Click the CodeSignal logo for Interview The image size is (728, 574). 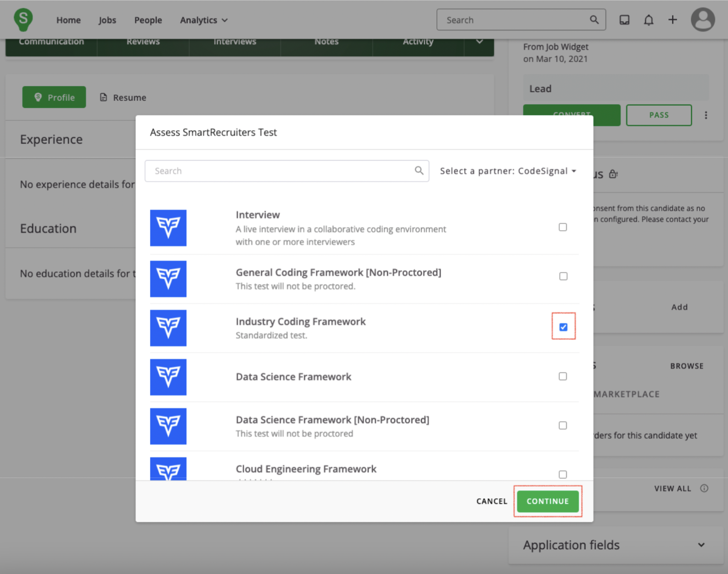(x=168, y=228)
